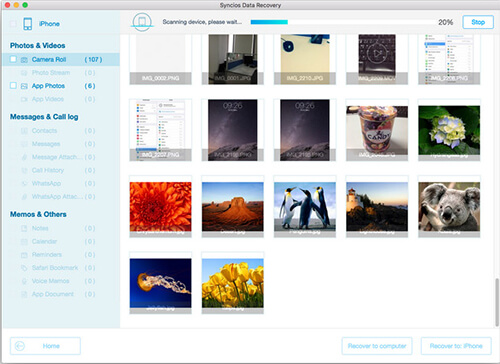Click Recover to iPhone button
The height and width of the screenshot is (364, 500).
click(x=456, y=346)
